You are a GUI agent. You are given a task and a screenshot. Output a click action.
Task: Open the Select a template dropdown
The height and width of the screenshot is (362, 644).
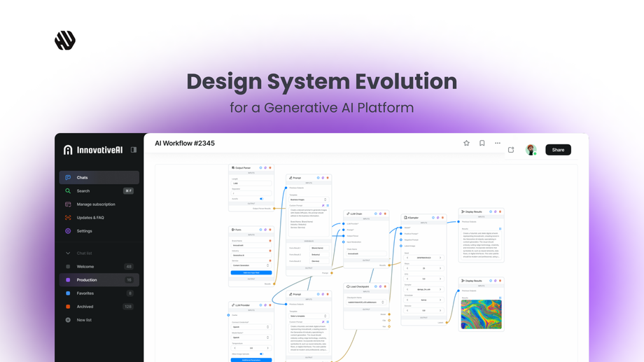[x=309, y=316]
